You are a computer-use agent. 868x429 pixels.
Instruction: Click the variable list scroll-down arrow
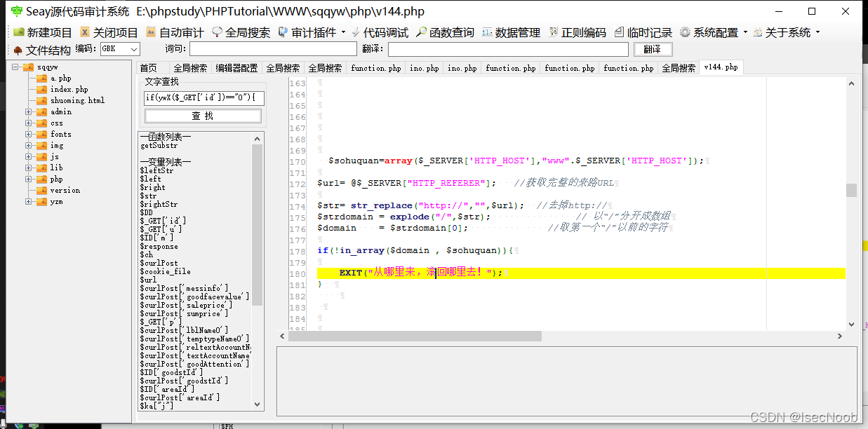pyautogui.click(x=257, y=404)
